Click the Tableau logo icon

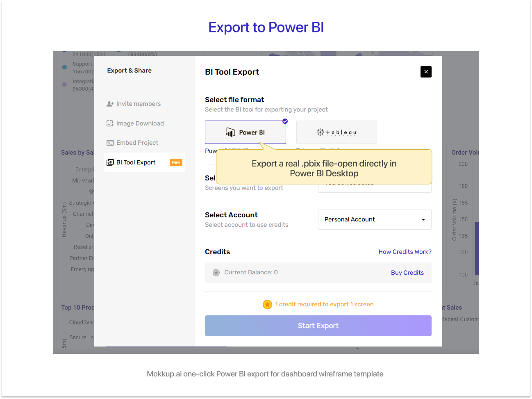pyautogui.click(x=320, y=132)
